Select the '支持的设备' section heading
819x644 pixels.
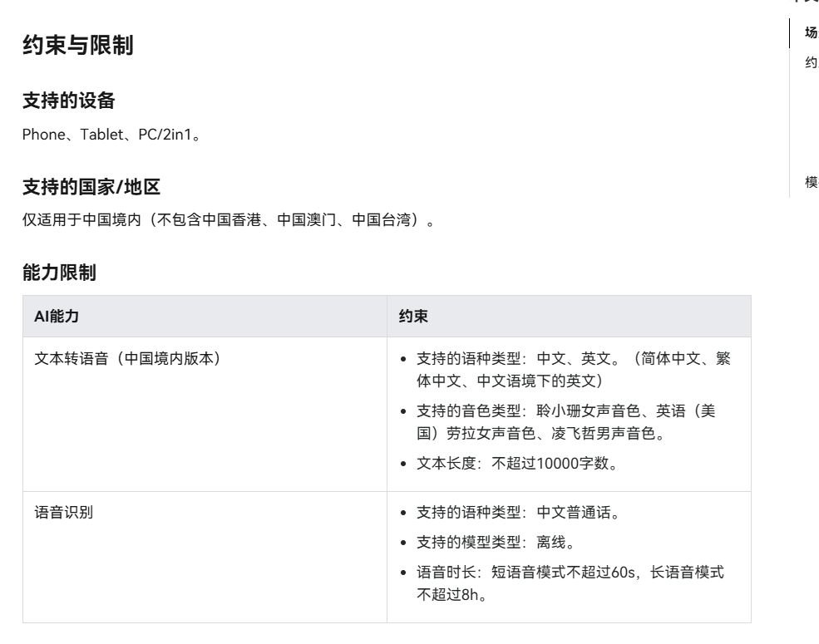pyautogui.click(x=68, y=102)
